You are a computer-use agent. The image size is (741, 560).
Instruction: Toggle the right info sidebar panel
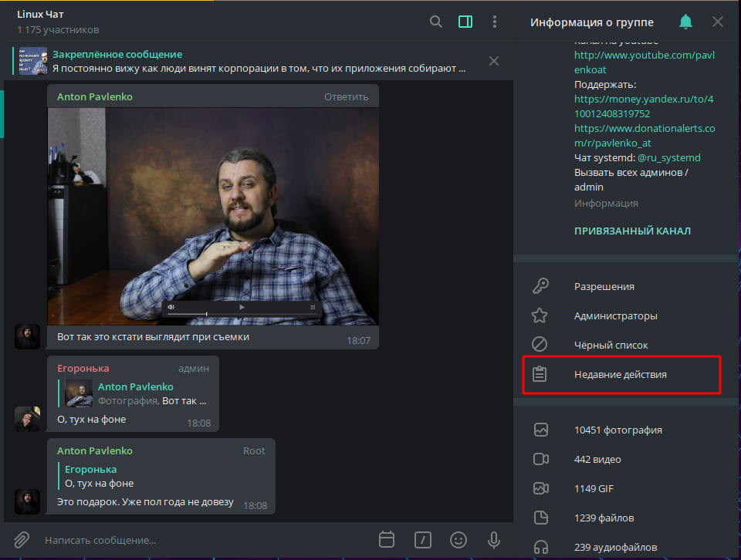point(465,22)
